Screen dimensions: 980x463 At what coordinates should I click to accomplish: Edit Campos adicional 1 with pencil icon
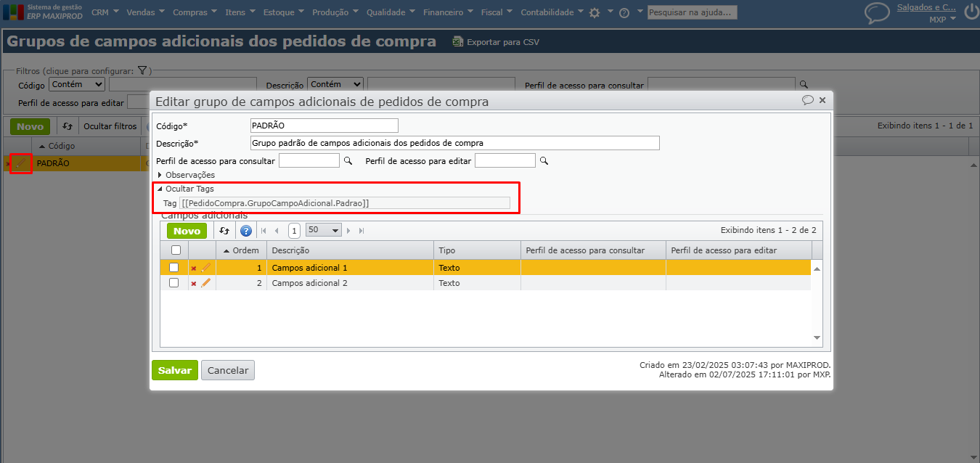tap(206, 268)
